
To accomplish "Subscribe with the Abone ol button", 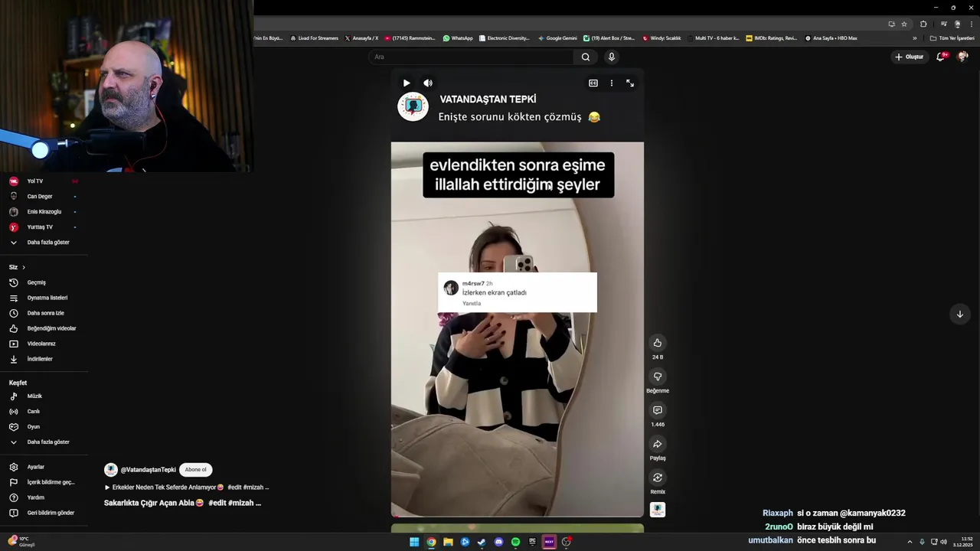I will [195, 470].
